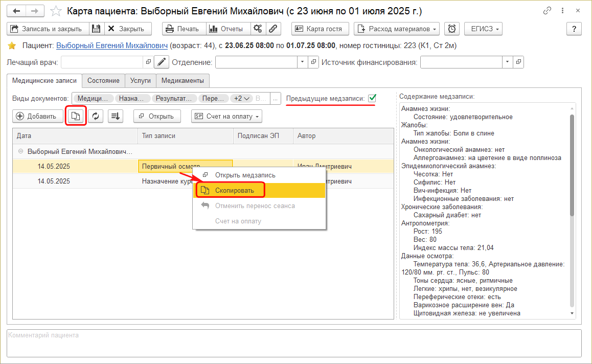Click the refresh list icon

pyautogui.click(x=96, y=116)
